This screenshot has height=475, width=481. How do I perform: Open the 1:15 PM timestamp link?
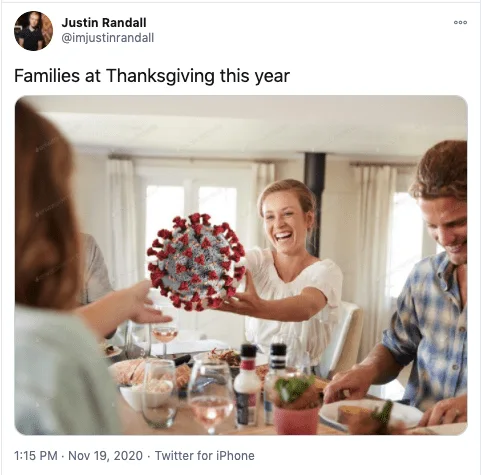(x=36, y=455)
